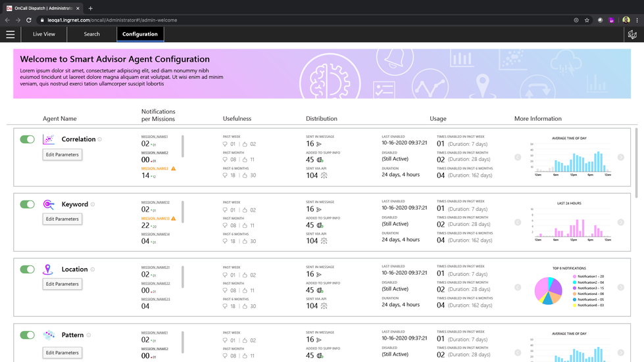Click the Usage column header
Image resolution: width=644 pixels, height=362 pixels.
438,118
